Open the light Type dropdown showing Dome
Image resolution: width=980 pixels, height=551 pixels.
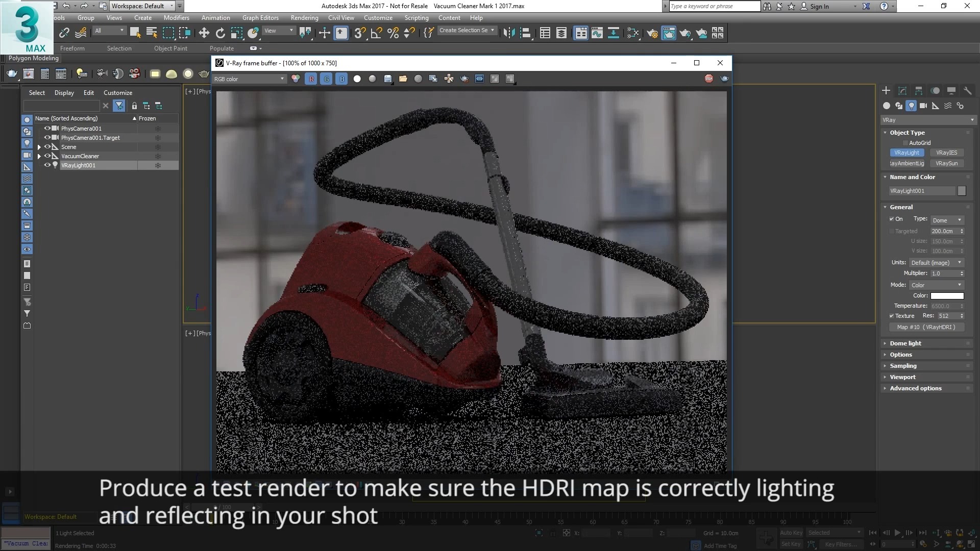click(947, 220)
